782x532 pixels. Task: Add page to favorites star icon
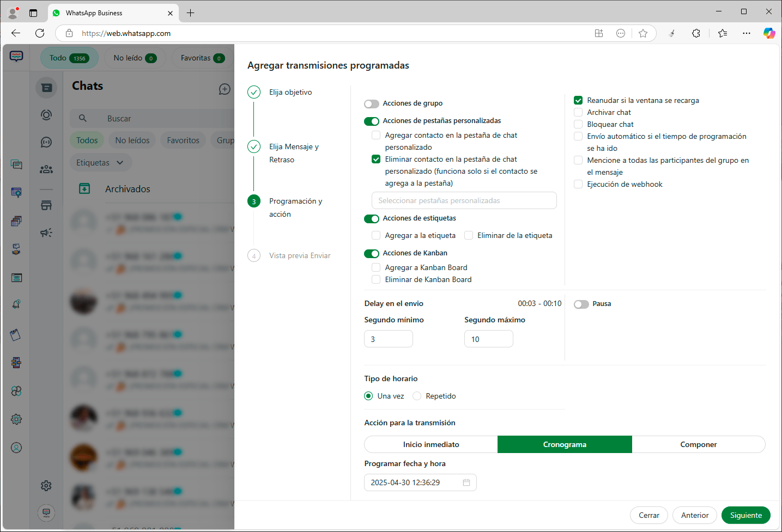[x=643, y=33]
